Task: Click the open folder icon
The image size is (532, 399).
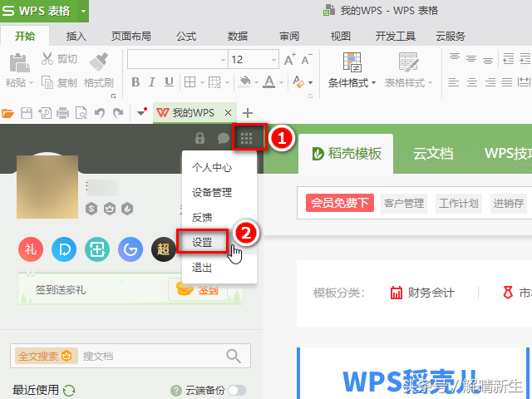Action: click(x=7, y=113)
